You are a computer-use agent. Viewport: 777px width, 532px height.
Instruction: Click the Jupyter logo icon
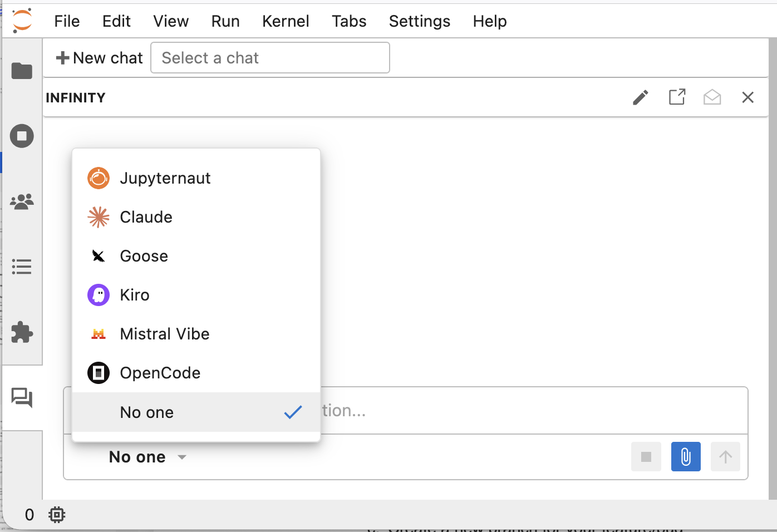click(x=22, y=21)
